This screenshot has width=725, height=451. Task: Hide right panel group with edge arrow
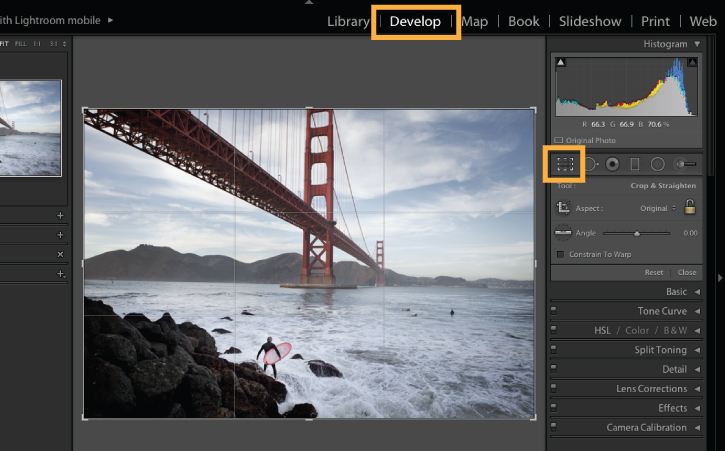click(x=720, y=278)
